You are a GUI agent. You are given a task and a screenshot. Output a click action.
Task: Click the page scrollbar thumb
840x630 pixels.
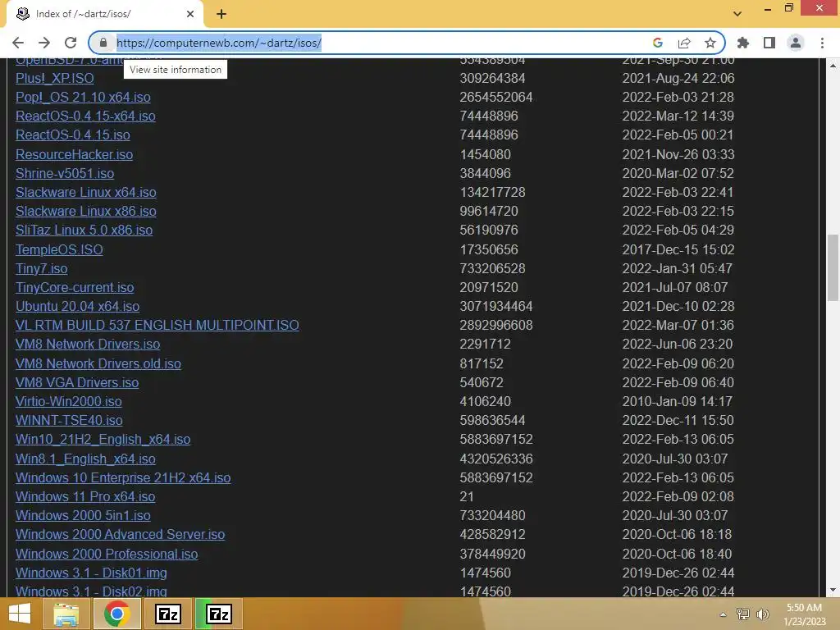click(x=833, y=268)
